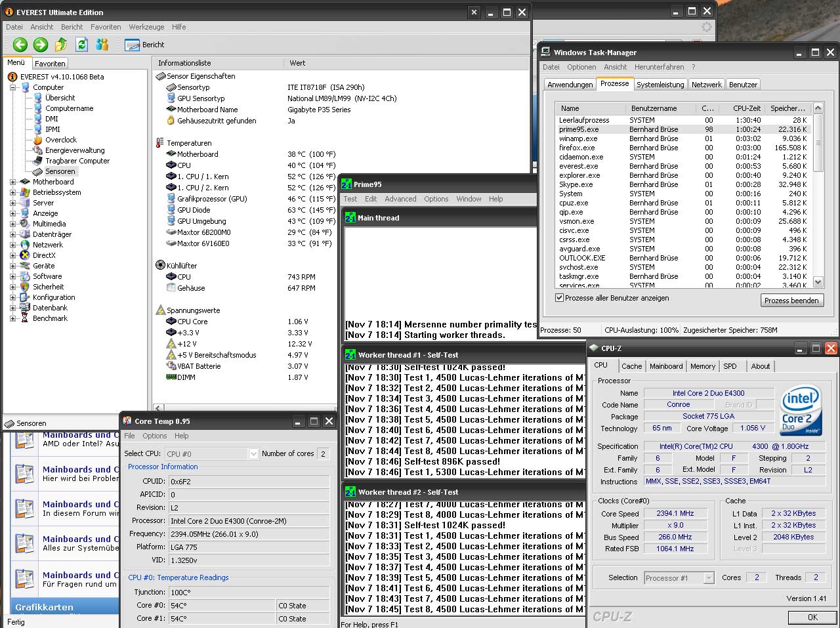Expand the Software tree node
840x628 pixels.
tap(12, 276)
